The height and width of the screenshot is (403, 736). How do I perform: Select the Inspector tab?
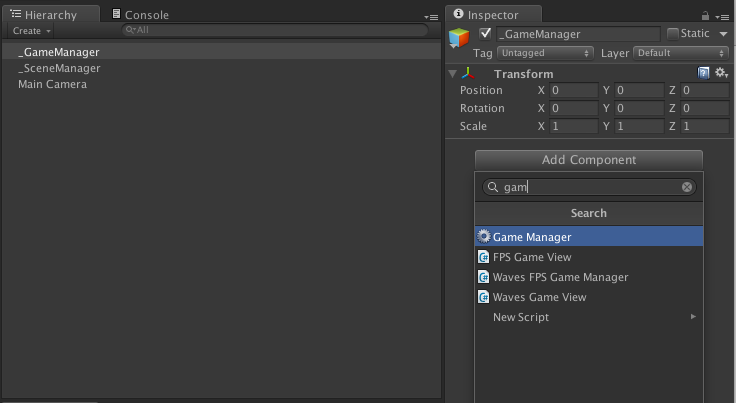click(x=493, y=15)
